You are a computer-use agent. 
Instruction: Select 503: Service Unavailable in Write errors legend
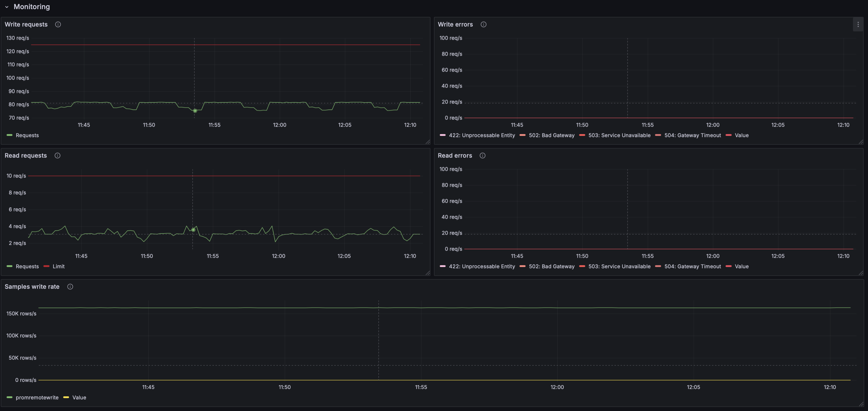pos(619,135)
